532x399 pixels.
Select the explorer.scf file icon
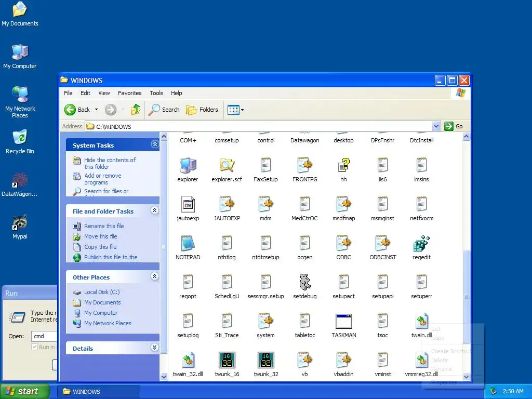click(227, 165)
